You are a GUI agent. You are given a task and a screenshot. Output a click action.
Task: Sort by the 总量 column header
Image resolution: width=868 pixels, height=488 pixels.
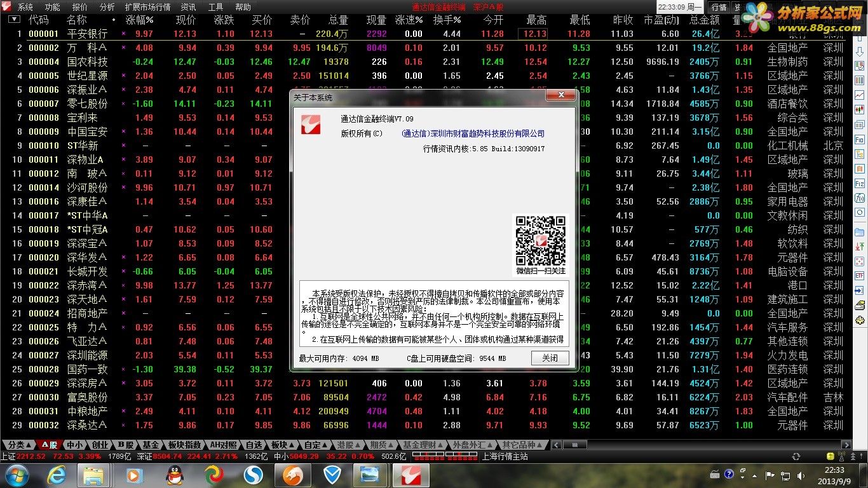[x=338, y=20]
